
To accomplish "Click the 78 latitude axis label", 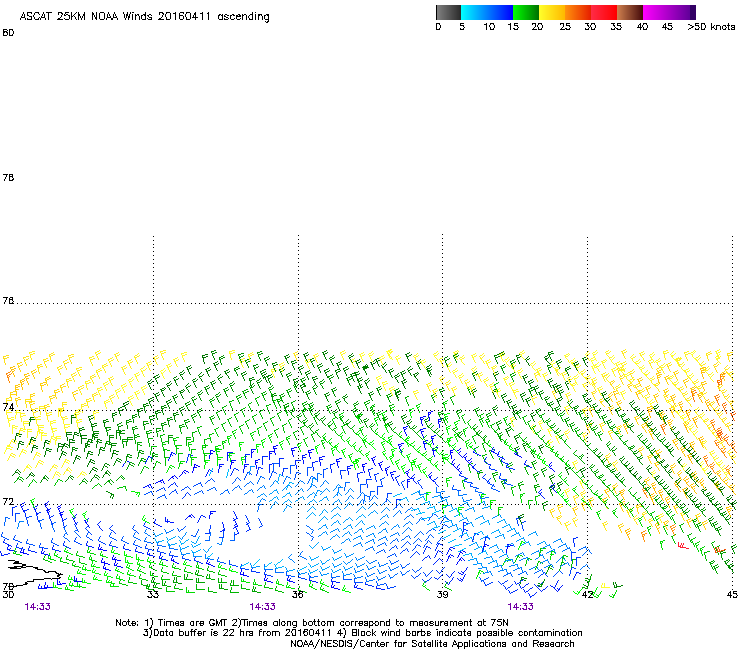I will tap(8, 177).
